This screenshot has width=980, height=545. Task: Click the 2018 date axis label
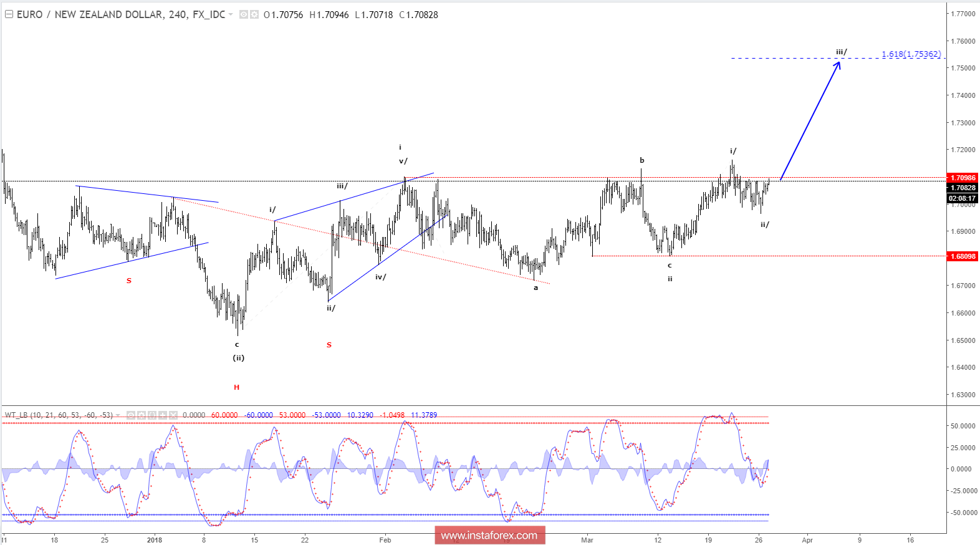coord(155,540)
